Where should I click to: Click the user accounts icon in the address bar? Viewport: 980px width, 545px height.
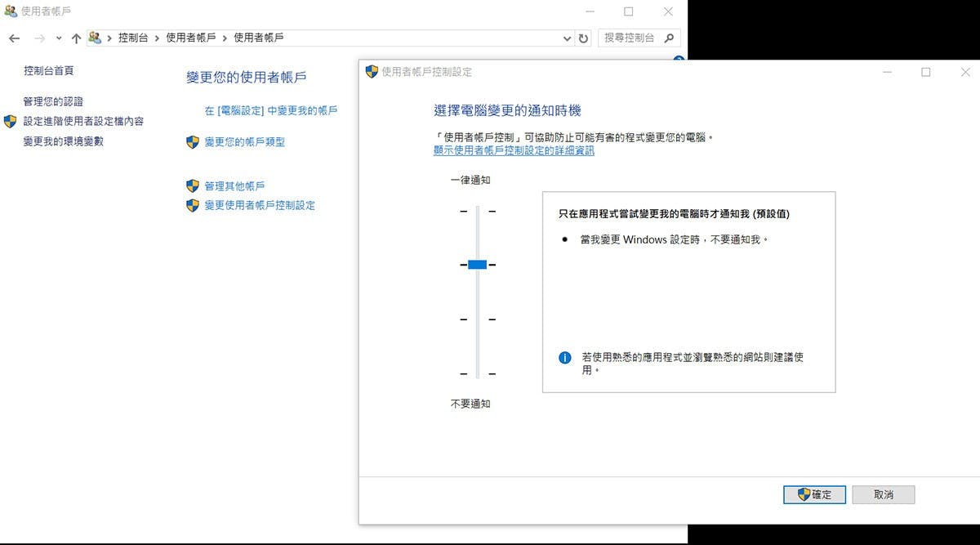[95, 38]
